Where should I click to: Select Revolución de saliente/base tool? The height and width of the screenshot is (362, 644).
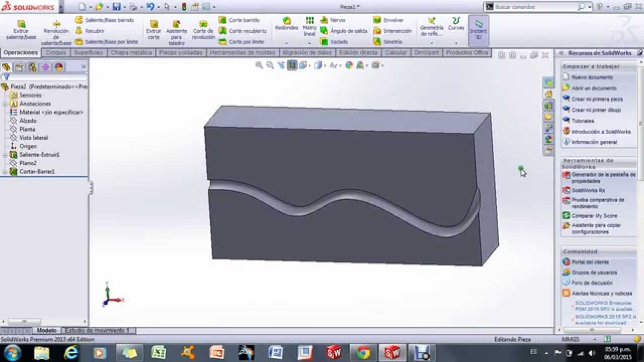(56, 33)
